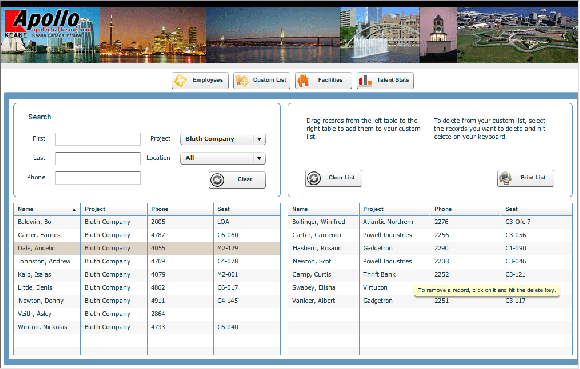Open the Custom List view
This screenshot has width=580, height=369.
pyautogui.click(x=261, y=80)
